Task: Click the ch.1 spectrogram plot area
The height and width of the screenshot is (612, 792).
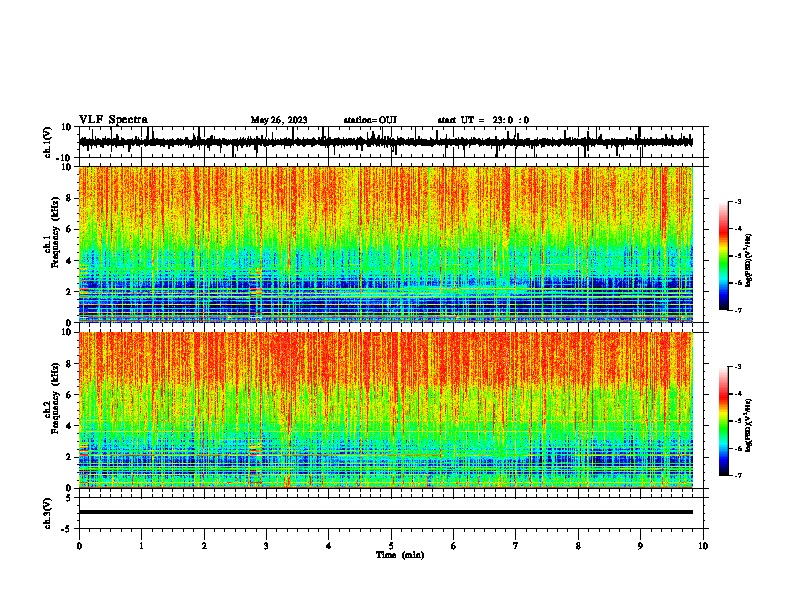Action: (x=386, y=244)
